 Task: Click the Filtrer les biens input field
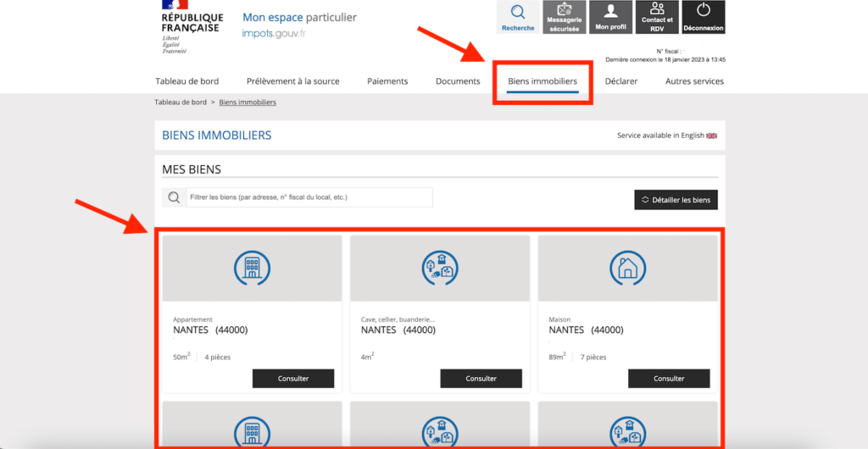coord(309,197)
